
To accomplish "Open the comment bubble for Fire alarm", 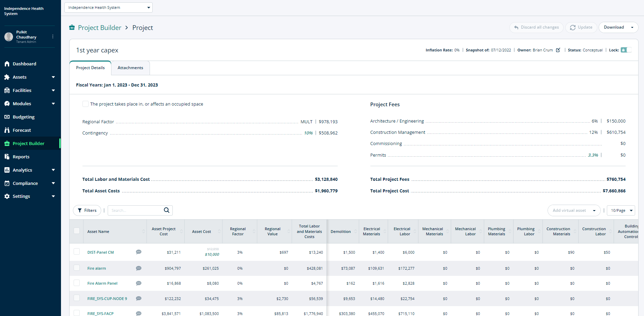I will (139, 268).
